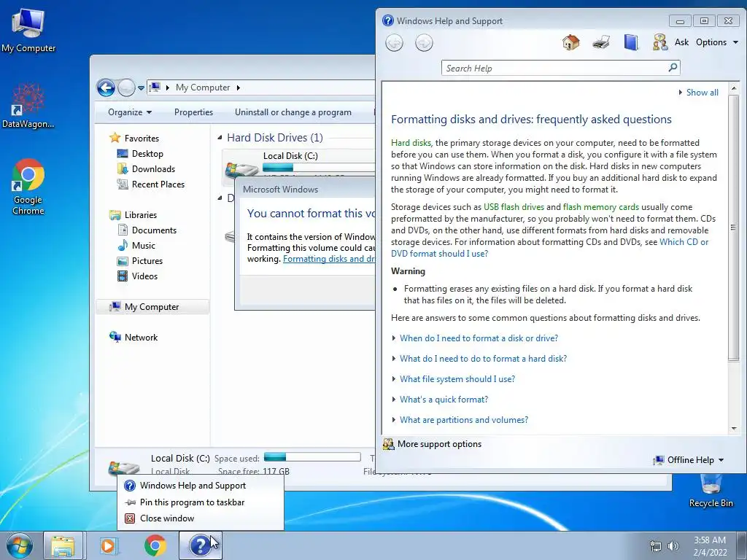747x560 pixels.
Task: Click the Explorer back arrow button
Action: tap(106, 87)
